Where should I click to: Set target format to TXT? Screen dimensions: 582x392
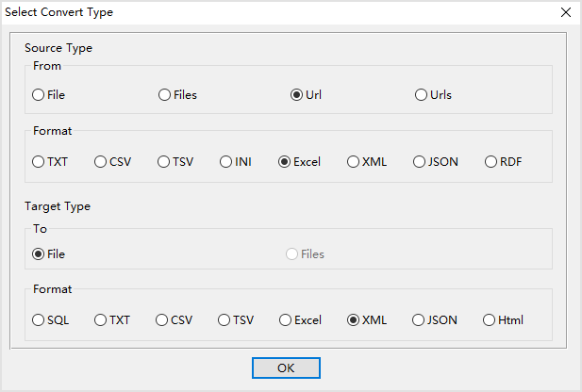(x=101, y=320)
